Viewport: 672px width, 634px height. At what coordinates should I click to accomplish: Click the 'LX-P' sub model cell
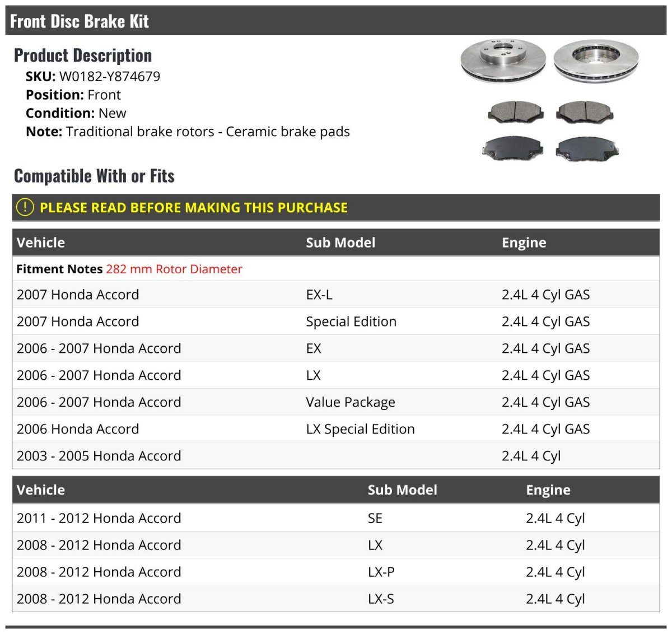(381, 572)
